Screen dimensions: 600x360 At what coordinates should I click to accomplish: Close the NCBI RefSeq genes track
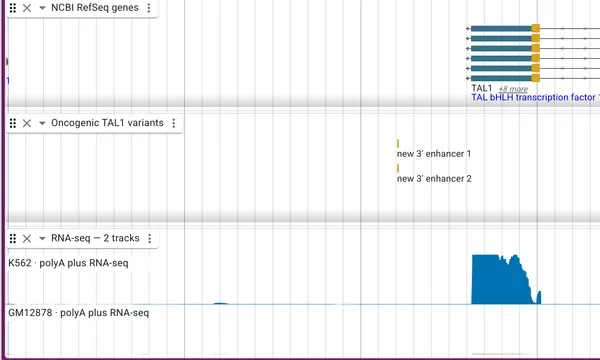(x=27, y=8)
